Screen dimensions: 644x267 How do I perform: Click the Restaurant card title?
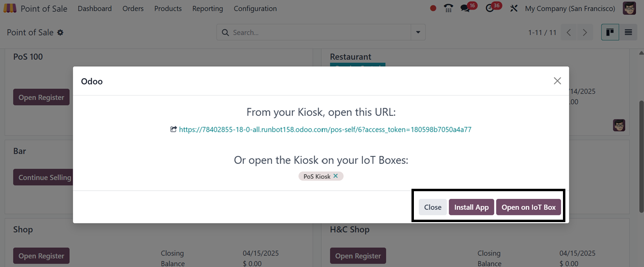tap(351, 56)
